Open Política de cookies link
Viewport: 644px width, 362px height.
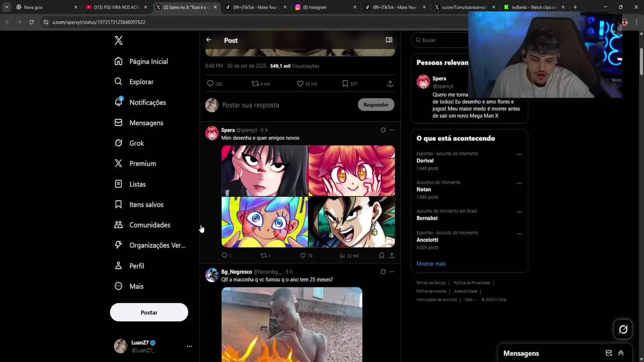coord(431,291)
